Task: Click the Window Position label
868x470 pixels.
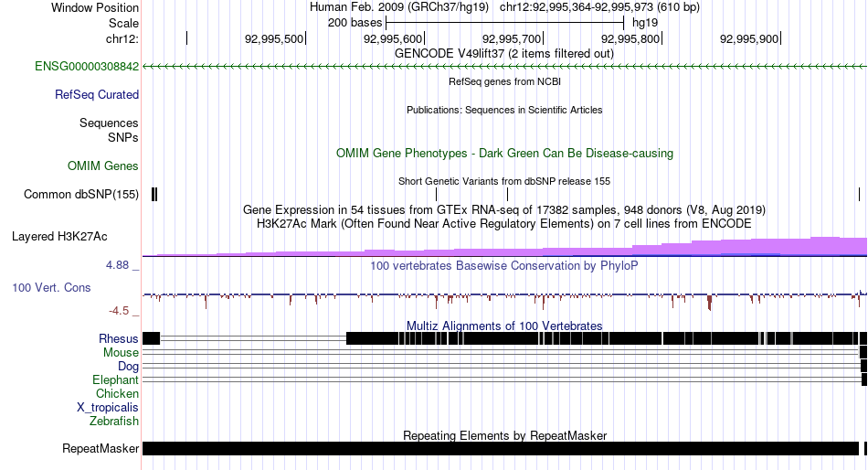Action: [x=95, y=7]
